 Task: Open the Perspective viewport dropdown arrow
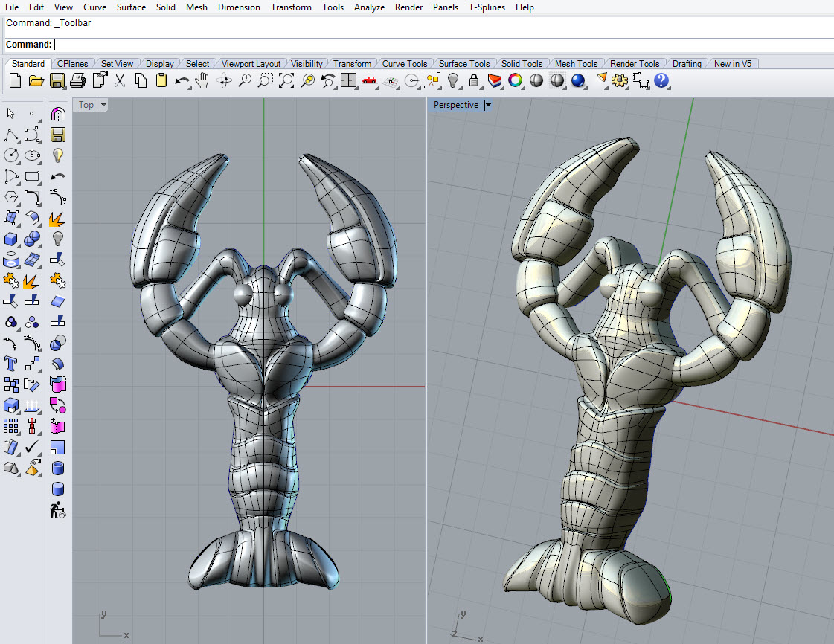tap(488, 105)
